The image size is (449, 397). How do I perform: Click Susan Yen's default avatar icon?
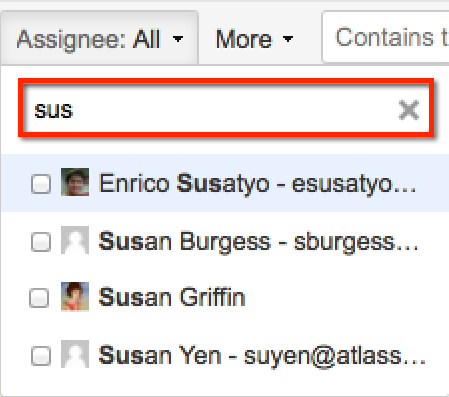point(75,354)
